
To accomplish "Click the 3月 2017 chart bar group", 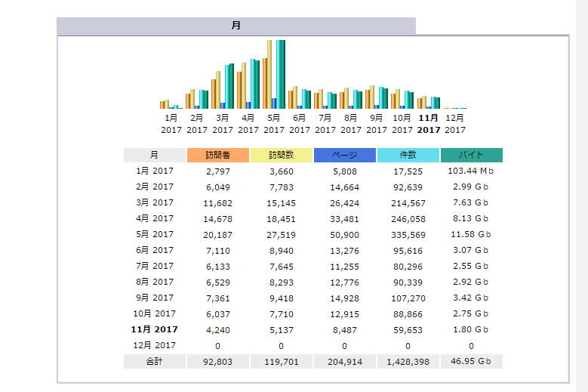I will point(223,86).
